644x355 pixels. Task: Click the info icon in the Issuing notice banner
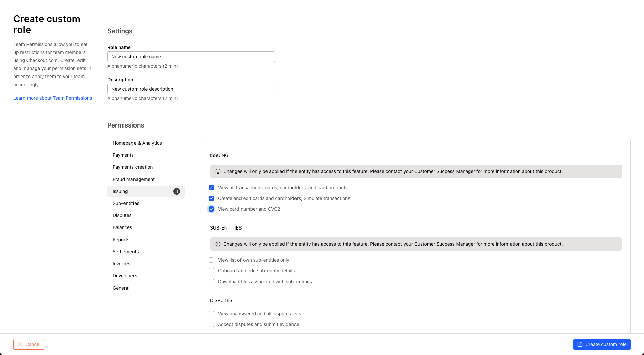point(218,171)
